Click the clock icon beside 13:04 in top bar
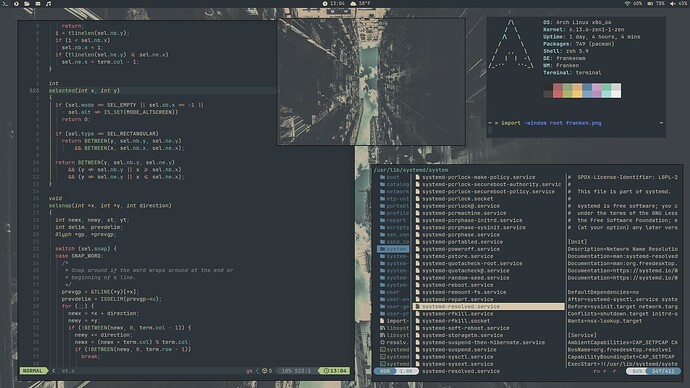690x388 pixels. [x=325, y=4]
